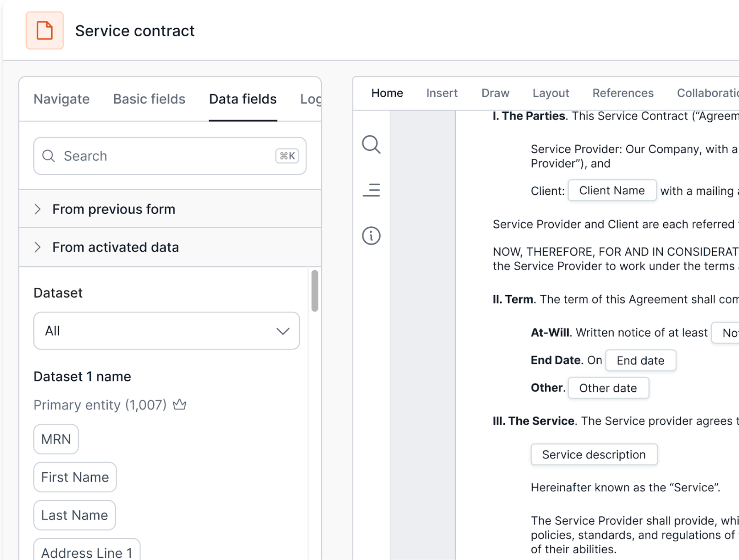Select the Layout menu item
The width and height of the screenshot is (739, 560).
pyautogui.click(x=550, y=93)
